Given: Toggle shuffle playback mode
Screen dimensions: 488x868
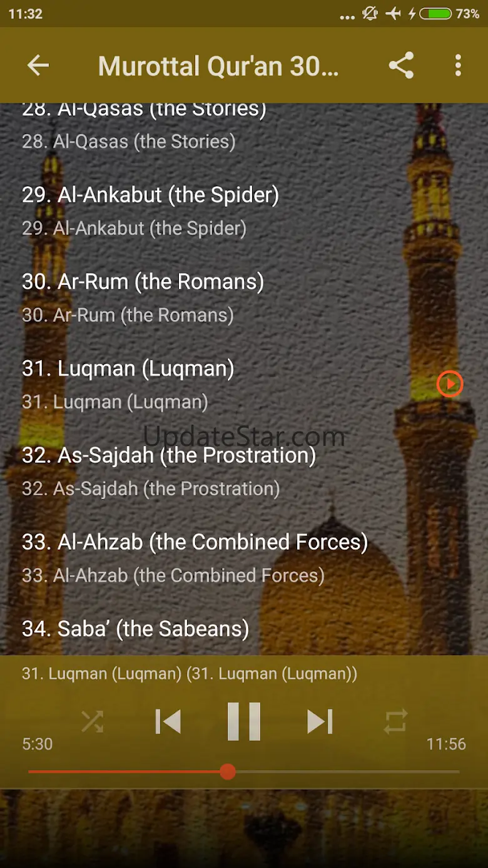Looking at the screenshot, I should coord(92,721).
